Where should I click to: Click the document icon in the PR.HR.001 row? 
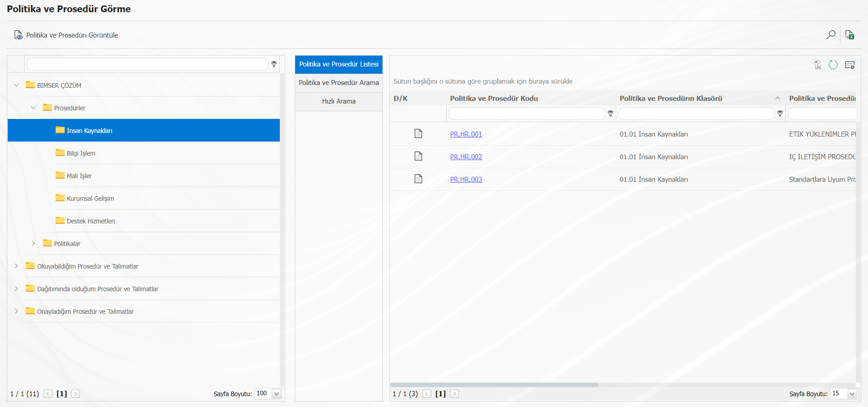pyautogui.click(x=419, y=133)
